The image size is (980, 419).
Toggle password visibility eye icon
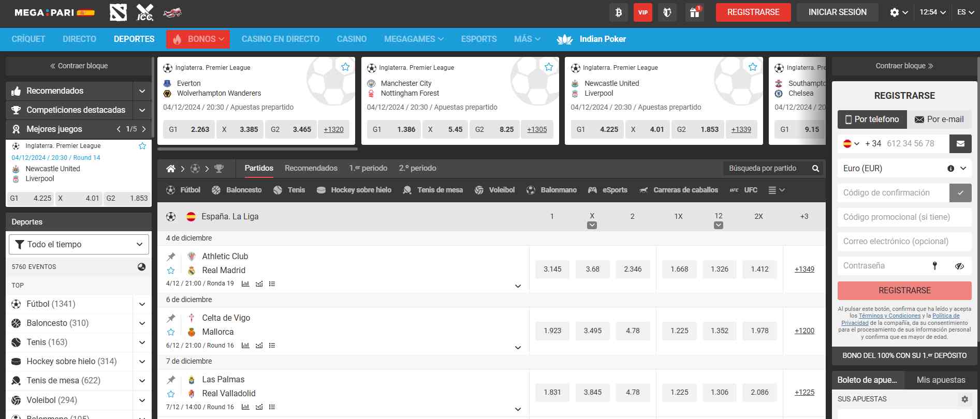coord(959,266)
